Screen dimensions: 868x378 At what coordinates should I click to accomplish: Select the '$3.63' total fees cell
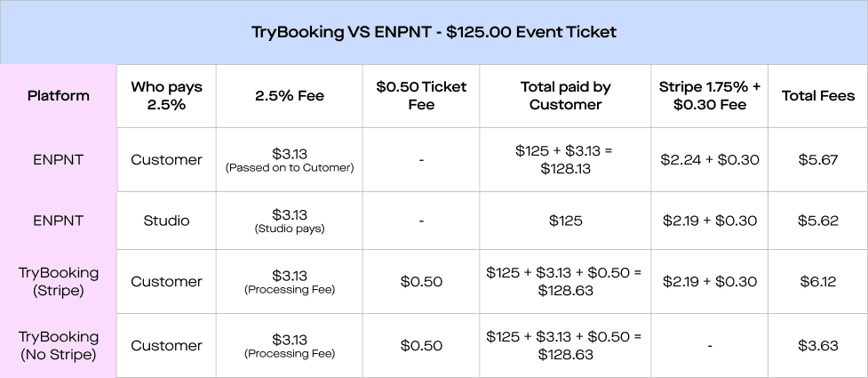pos(817,345)
